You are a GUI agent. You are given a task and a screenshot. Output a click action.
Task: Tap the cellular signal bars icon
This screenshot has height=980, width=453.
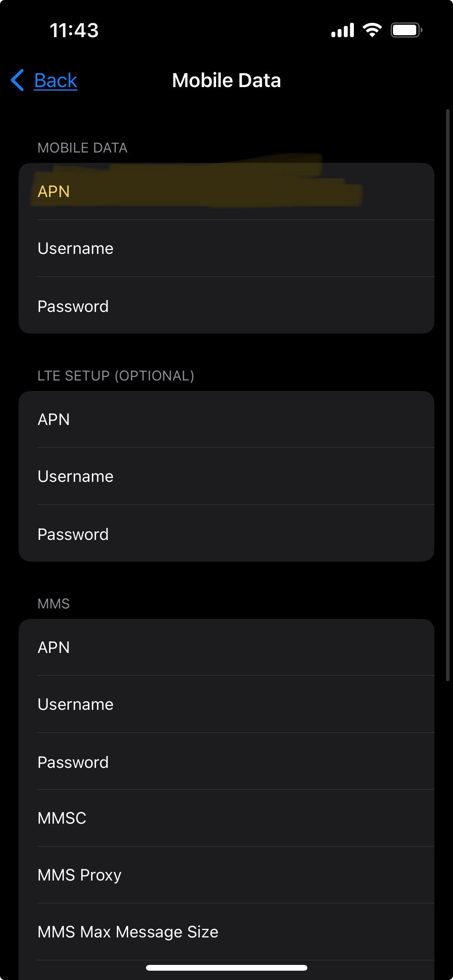342,30
